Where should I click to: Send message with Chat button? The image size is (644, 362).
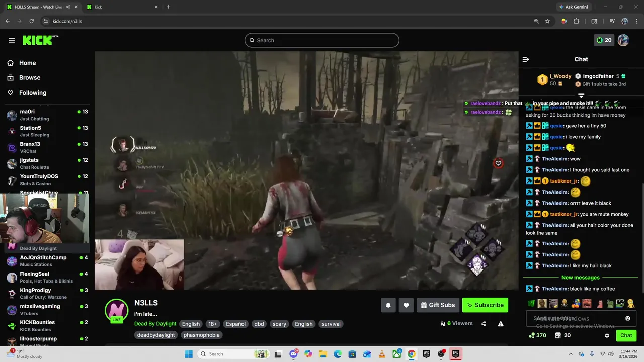click(x=626, y=335)
